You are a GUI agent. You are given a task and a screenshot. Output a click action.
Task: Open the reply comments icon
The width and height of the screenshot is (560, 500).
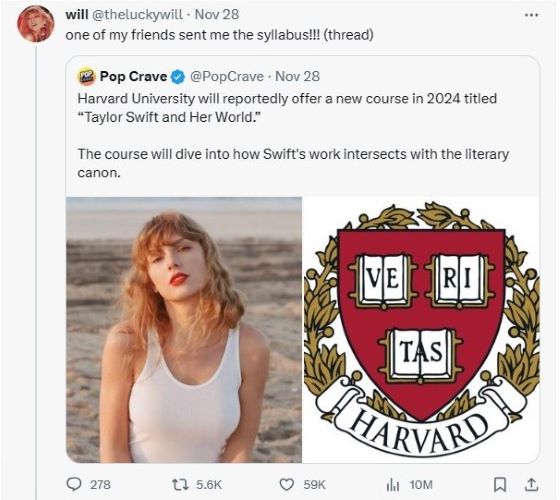click(x=74, y=485)
